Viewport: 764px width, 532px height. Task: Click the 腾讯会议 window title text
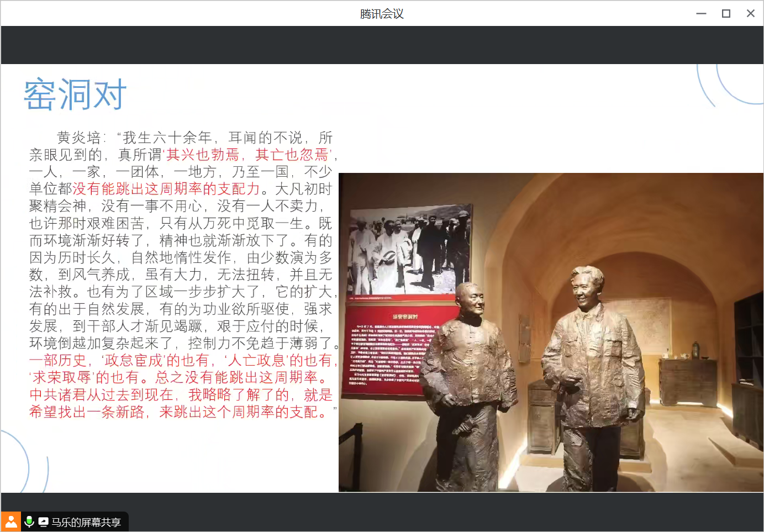point(382,14)
